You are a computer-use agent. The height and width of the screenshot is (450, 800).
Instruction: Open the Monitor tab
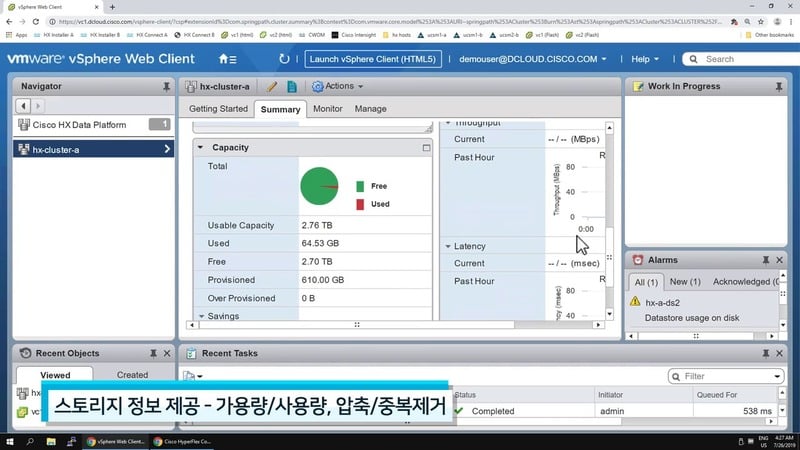pos(328,109)
